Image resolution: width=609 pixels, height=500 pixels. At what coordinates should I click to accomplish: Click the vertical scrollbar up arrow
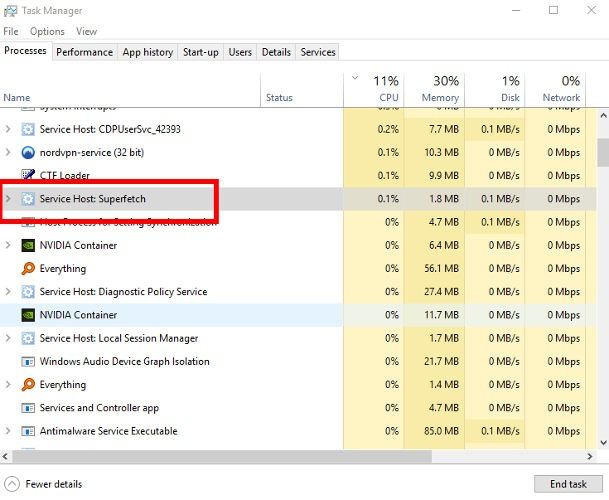coord(603,116)
